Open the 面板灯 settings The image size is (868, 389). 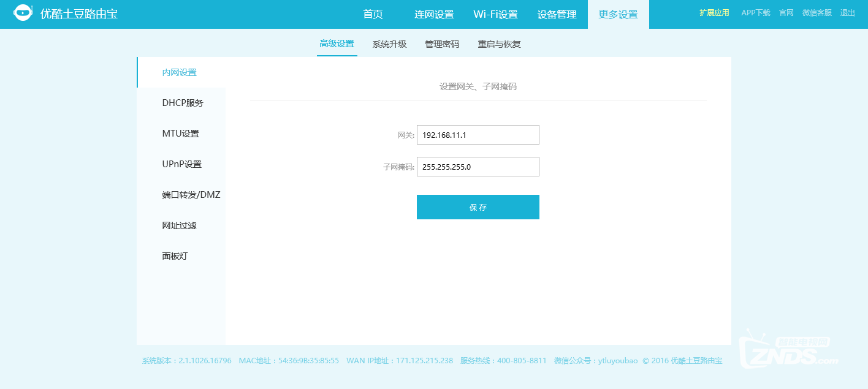click(174, 255)
